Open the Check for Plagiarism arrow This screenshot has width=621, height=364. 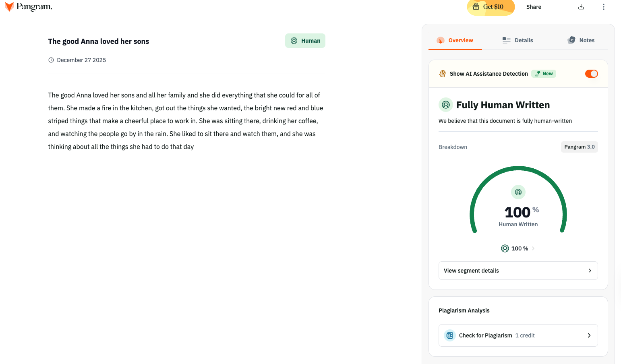tap(589, 335)
